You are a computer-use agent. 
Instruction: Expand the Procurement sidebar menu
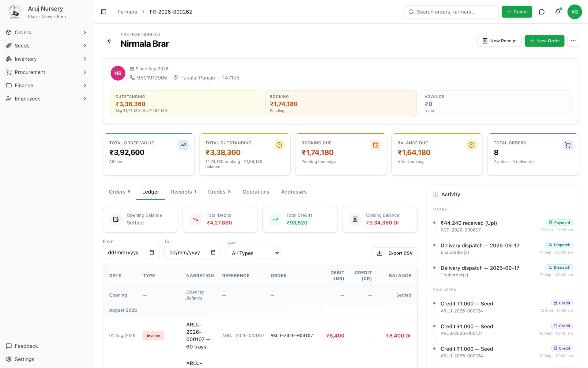click(x=47, y=72)
